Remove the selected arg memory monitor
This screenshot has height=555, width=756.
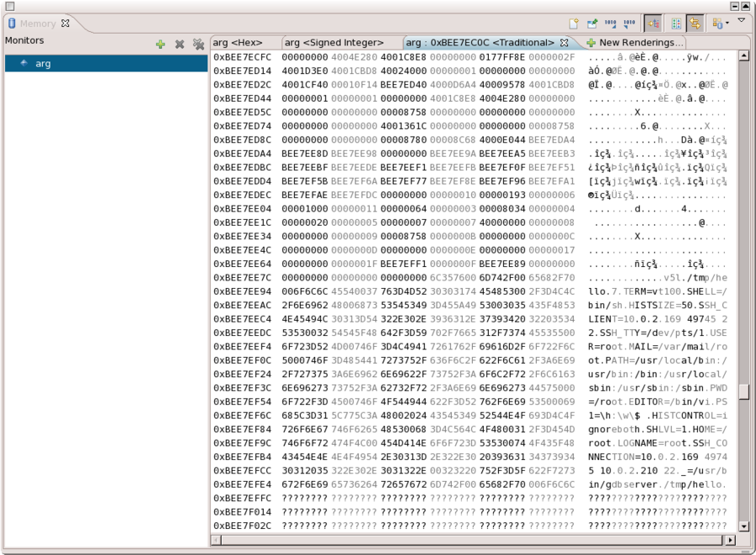click(179, 44)
